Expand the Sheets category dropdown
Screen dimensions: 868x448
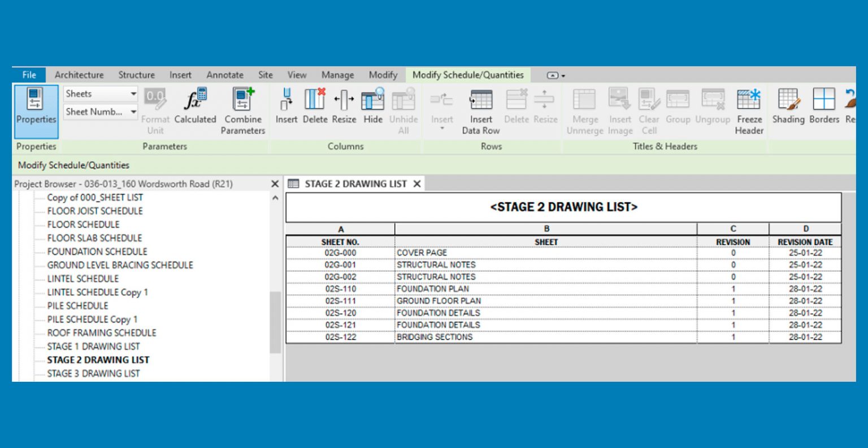click(133, 94)
